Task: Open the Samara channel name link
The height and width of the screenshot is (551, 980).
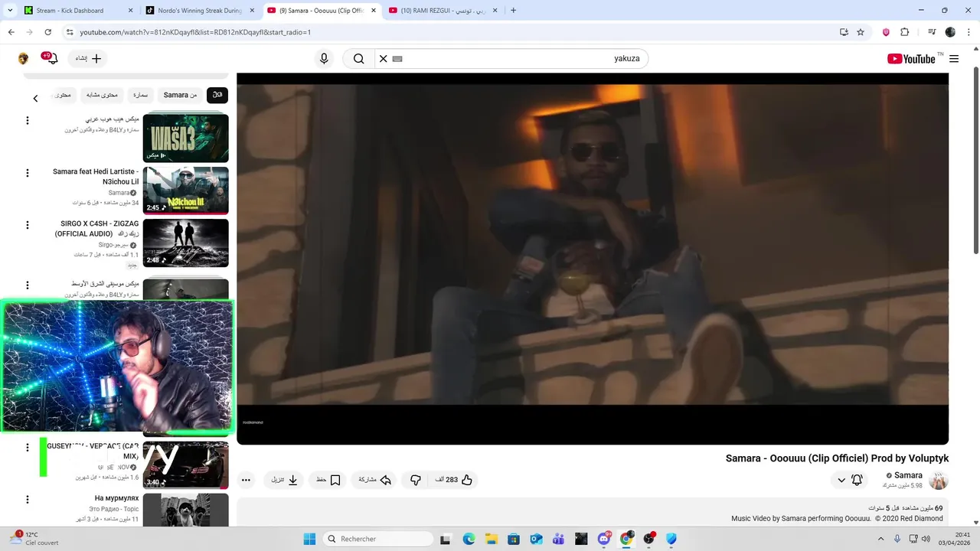Action: (x=909, y=475)
